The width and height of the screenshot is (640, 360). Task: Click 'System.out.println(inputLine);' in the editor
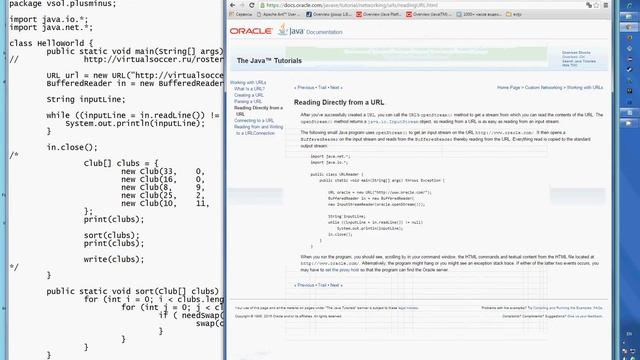[x=135, y=123]
